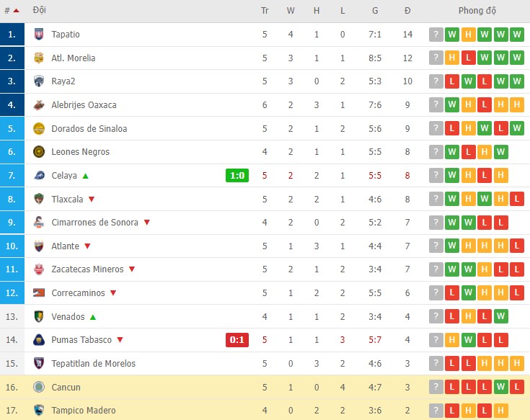The image size is (530, 420).
Task: Click the Pumas Tabasco team logo
Action: (x=39, y=340)
